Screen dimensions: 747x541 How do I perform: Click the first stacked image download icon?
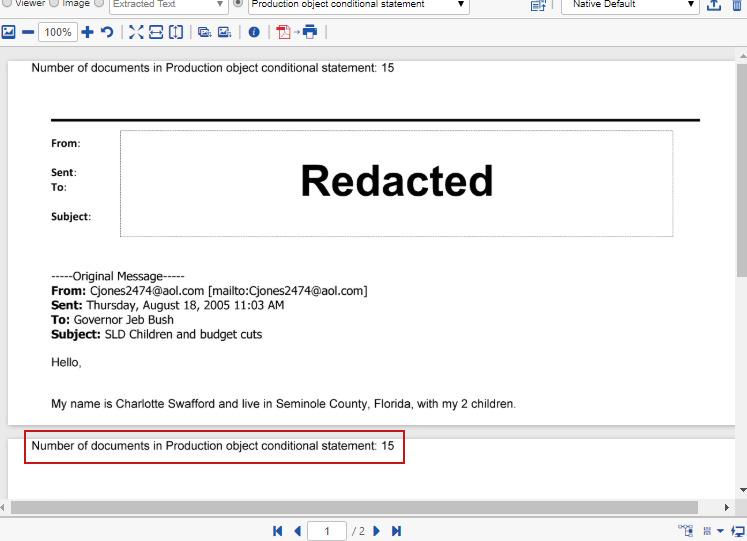(205, 32)
